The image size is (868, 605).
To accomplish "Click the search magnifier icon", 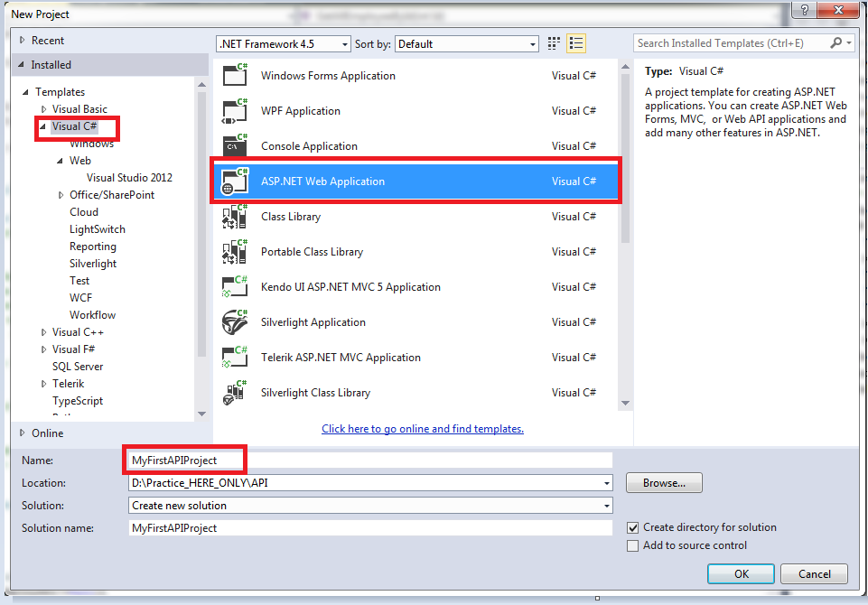I will (x=835, y=42).
